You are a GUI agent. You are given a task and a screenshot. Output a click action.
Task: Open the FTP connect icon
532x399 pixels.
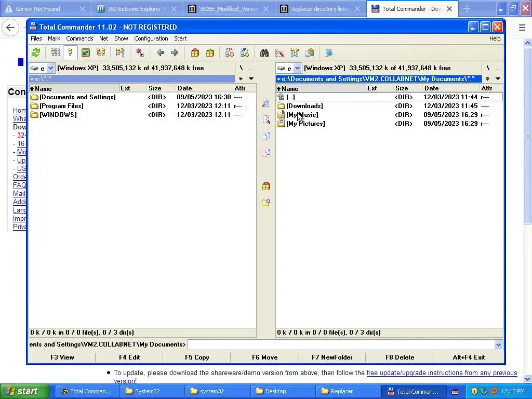pyautogui.click(x=230, y=52)
